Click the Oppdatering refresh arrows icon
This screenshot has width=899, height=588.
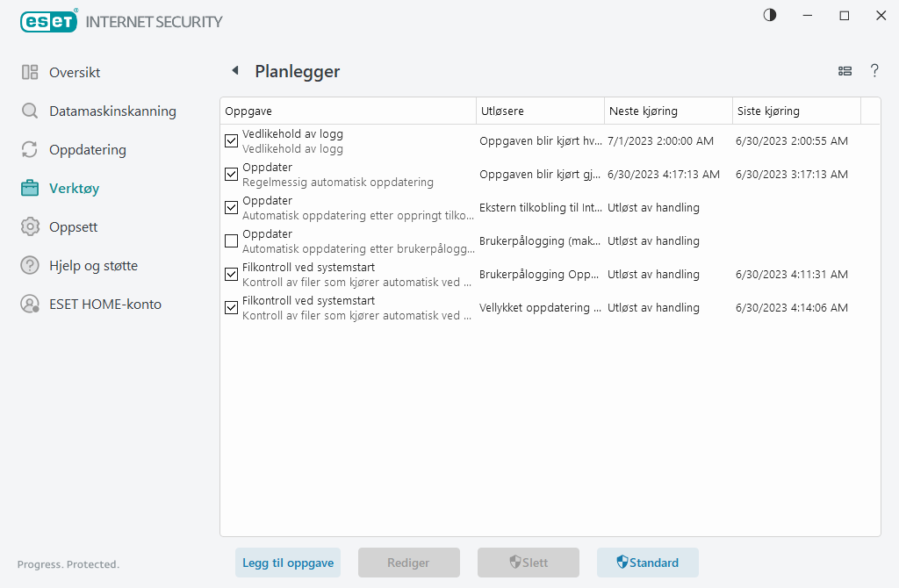coord(30,150)
